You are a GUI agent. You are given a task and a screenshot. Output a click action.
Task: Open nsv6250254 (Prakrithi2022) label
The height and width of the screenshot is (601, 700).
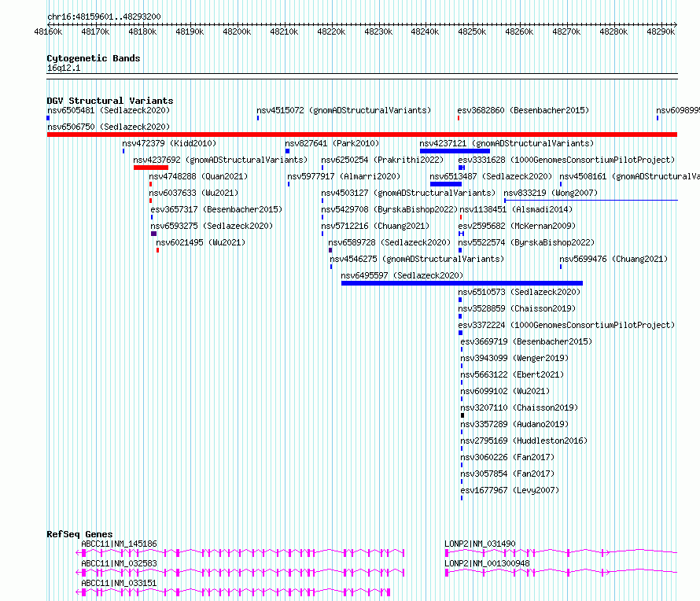(382, 160)
